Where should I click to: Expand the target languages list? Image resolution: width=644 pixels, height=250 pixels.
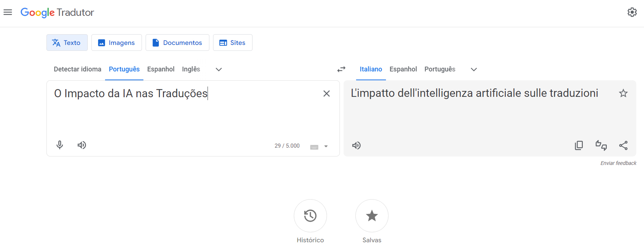coord(474,70)
